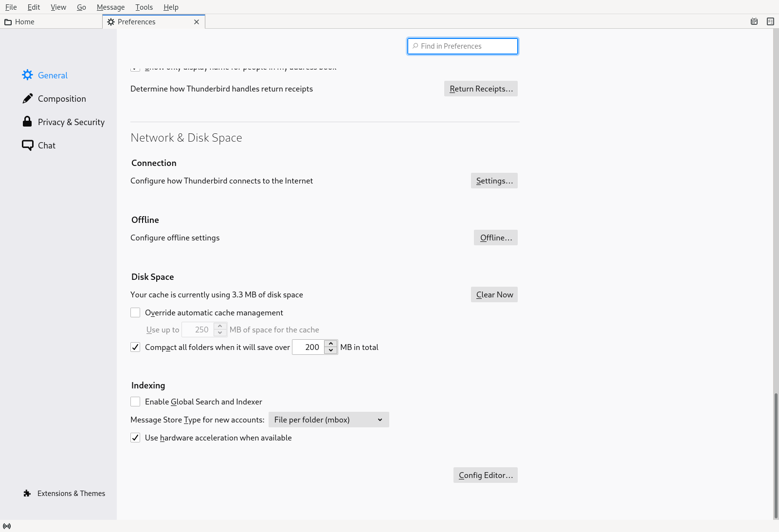This screenshot has height=532, width=779.
Task: Increase compact folders MB value with up arrow
Action: click(331, 344)
